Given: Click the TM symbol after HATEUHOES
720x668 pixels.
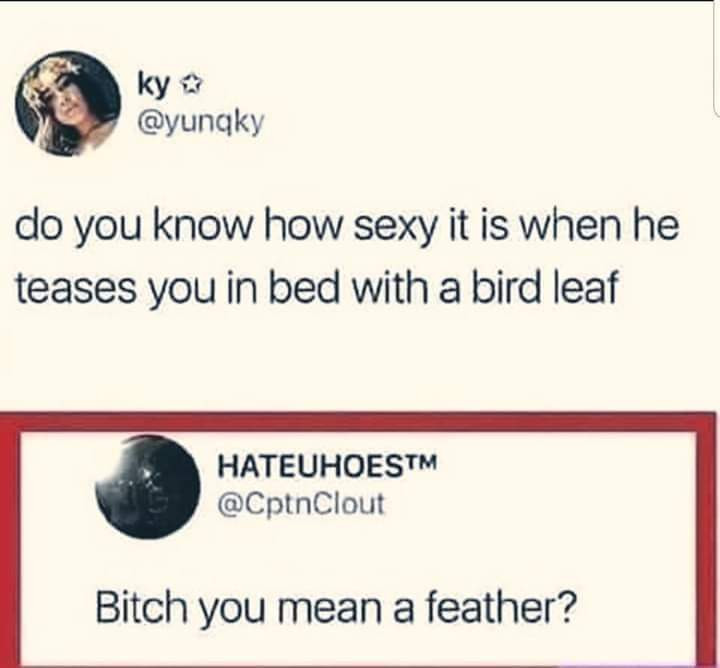Looking at the screenshot, I should (418, 459).
